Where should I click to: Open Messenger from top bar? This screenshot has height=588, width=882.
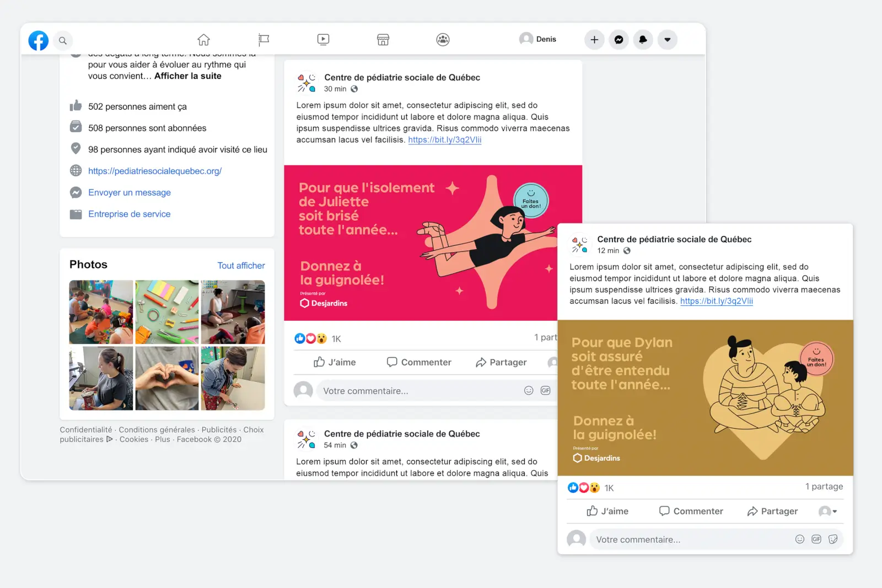tap(619, 40)
